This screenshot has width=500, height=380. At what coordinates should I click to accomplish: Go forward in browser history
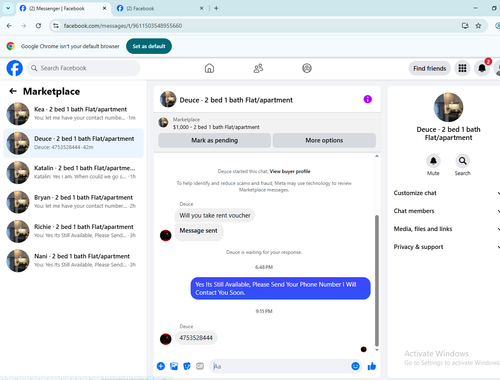[x=23, y=26]
